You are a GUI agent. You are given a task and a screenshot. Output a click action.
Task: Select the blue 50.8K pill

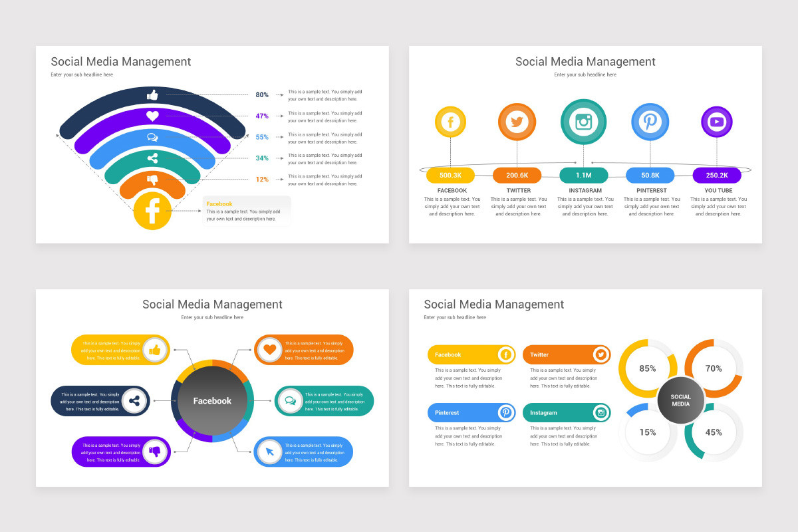650,176
